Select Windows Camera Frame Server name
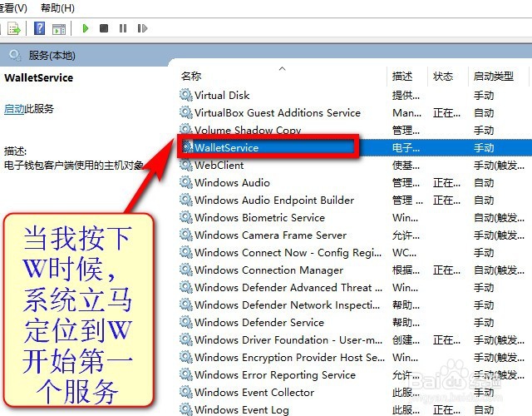Image resolution: width=532 pixels, height=416 pixels. click(271, 235)
